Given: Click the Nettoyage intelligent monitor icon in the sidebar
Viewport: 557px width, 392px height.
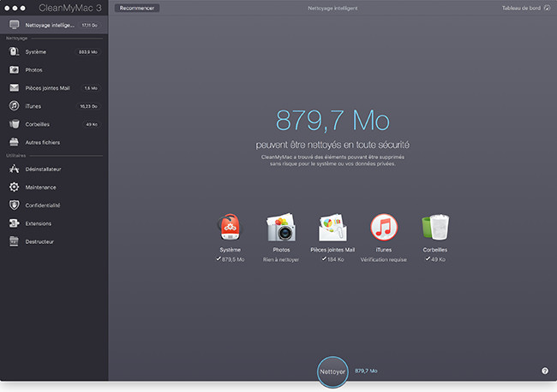Looking at the screenshot, I should pyautogui.click(x=15, y=25).
